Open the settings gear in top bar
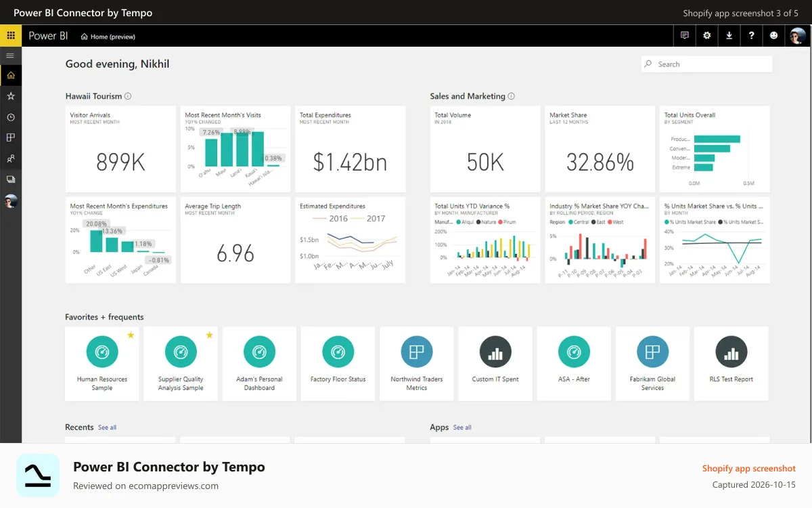Image resolution: width=812 pixels, height=508 pixels. [707, 36]
